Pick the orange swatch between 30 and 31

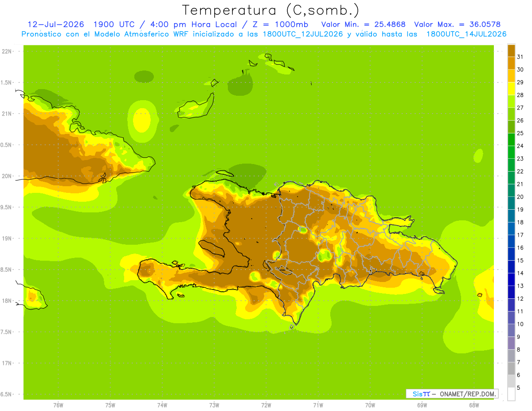pos(511,63)
